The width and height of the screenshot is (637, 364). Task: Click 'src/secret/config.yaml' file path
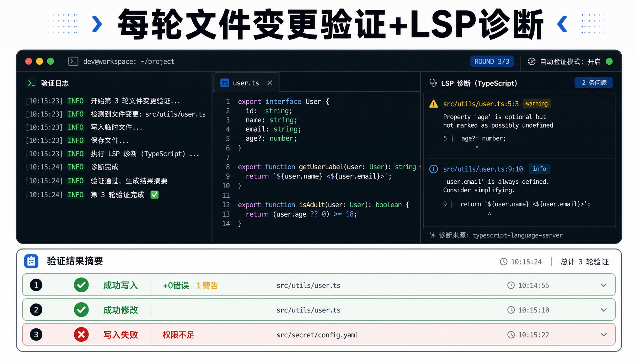click(317, 335)
